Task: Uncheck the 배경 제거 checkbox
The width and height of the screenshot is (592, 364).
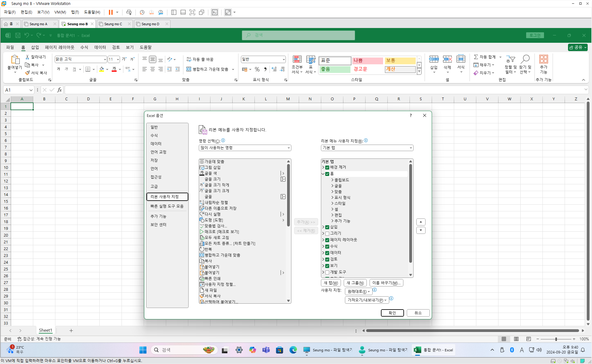Action: 327,167
